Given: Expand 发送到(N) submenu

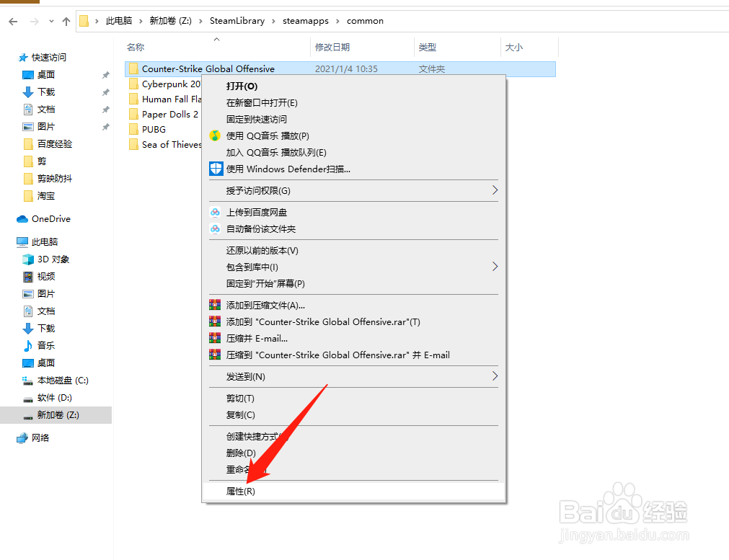Looking at the screenshot, I should (353, 376).
